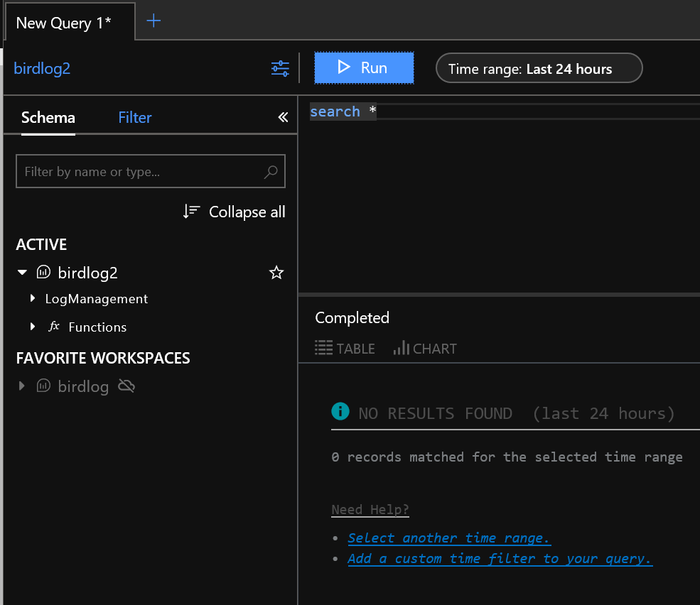The height and width of the screenshot is (605, 700).
Task: Select the New Query 1 tab
Action: click(x=70, y=22)
